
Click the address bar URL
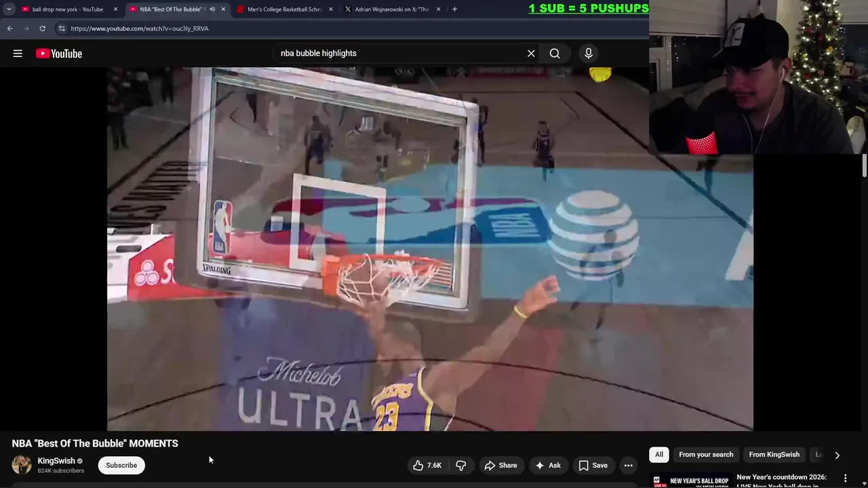[140, 28]
